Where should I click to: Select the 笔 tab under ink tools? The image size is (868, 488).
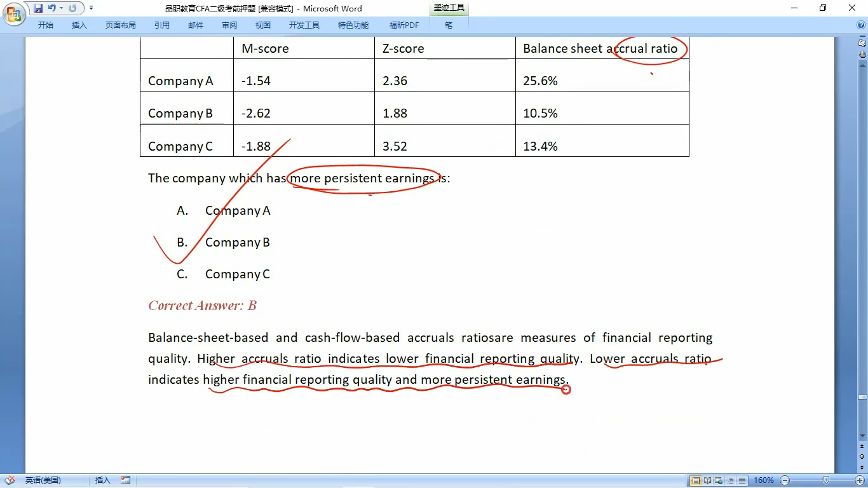449,25
